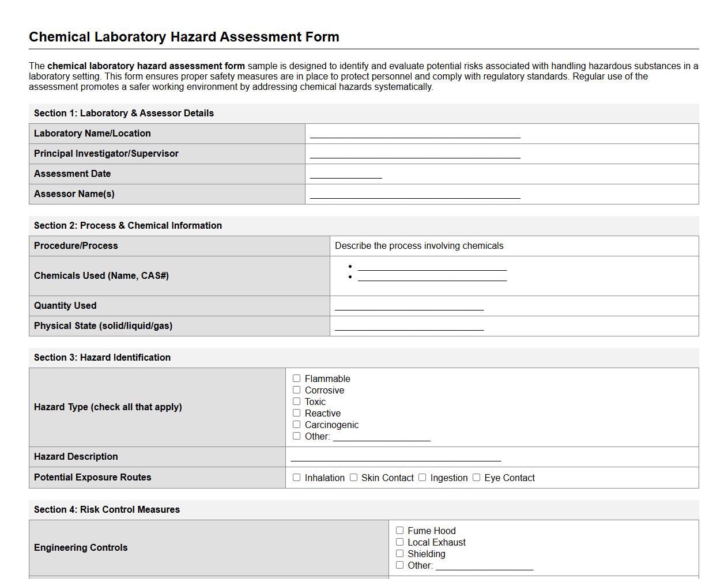Click the Assessment Date field

click(345, 176)
